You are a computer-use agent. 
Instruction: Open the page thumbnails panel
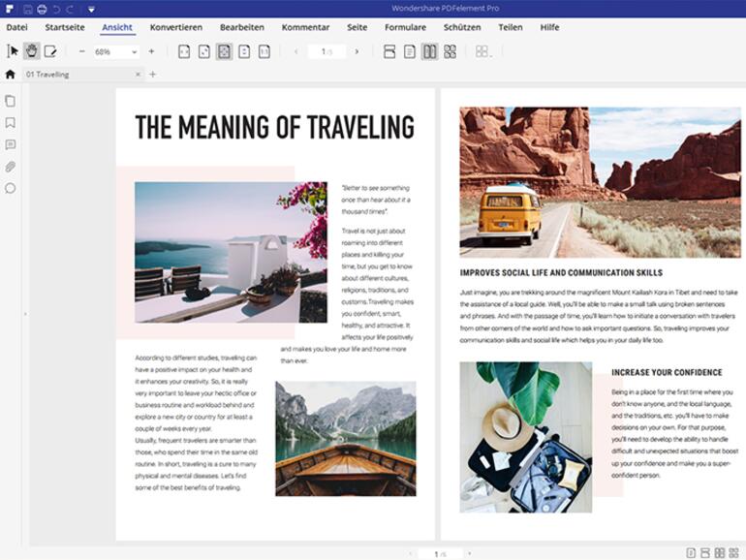pos(11,101)
